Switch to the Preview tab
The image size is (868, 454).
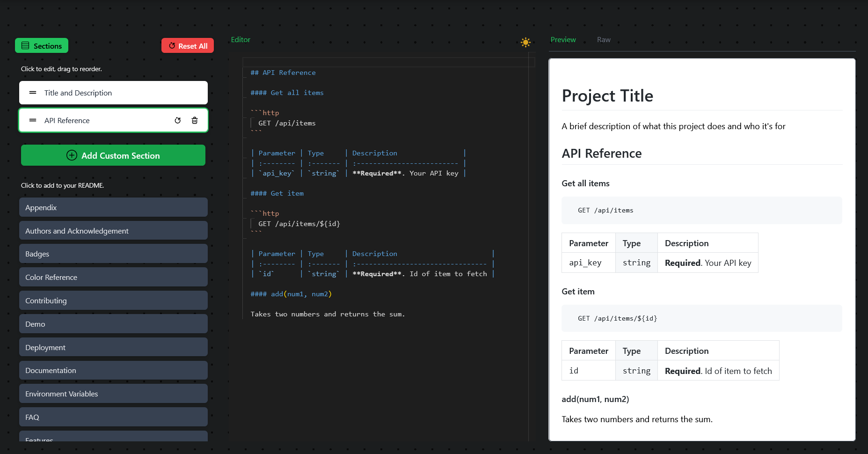coord(563,40)
